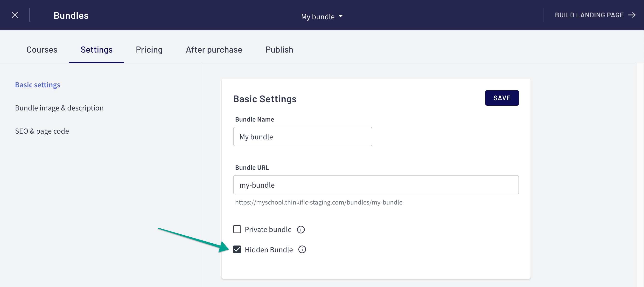The width and height of the screenshot is (644, 287).
Task: Open the Publish tab
Action: click(x=279, y=49)
